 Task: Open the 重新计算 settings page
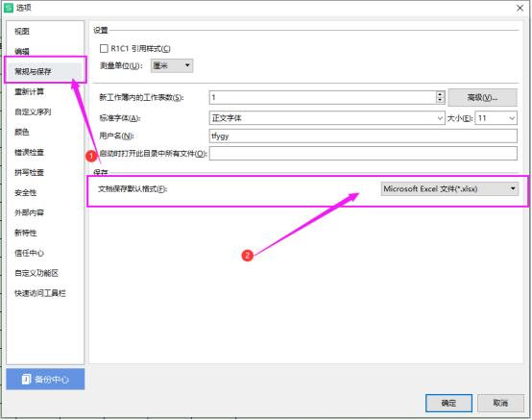[29, 91]
